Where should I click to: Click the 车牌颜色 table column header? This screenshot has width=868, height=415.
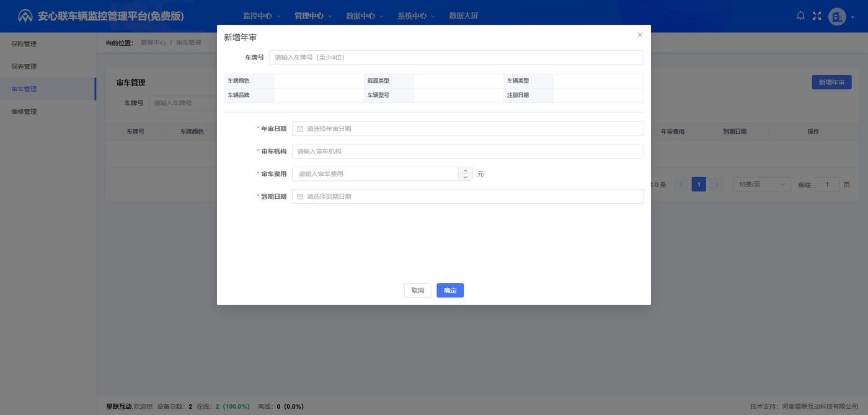[192, 131]
